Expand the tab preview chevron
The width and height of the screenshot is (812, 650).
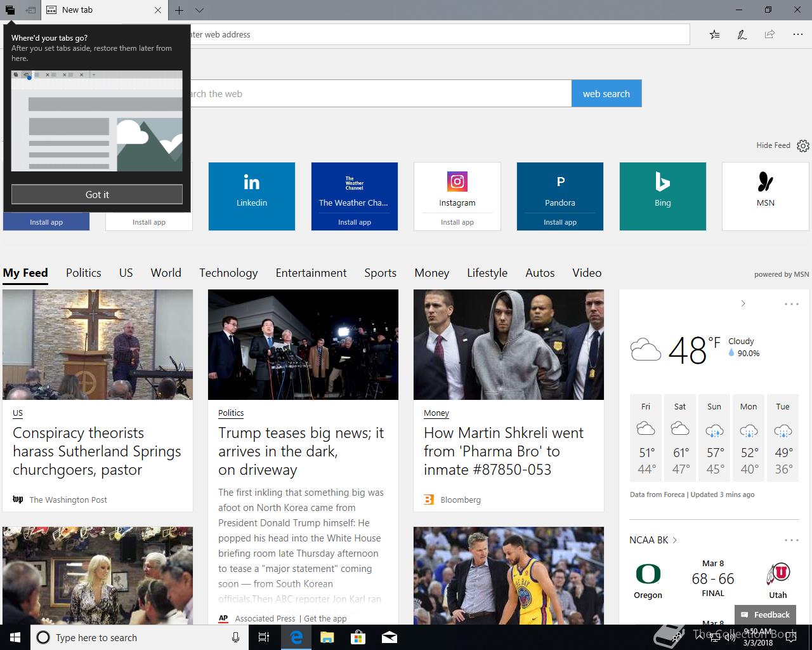tap(199, 10)
